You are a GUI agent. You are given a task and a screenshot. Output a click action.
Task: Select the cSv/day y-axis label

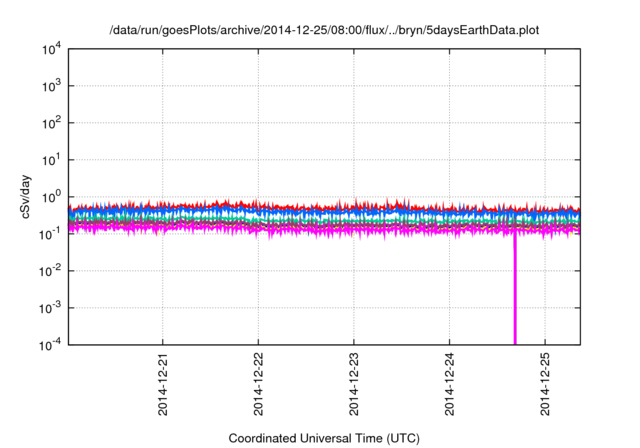point(25,197)
